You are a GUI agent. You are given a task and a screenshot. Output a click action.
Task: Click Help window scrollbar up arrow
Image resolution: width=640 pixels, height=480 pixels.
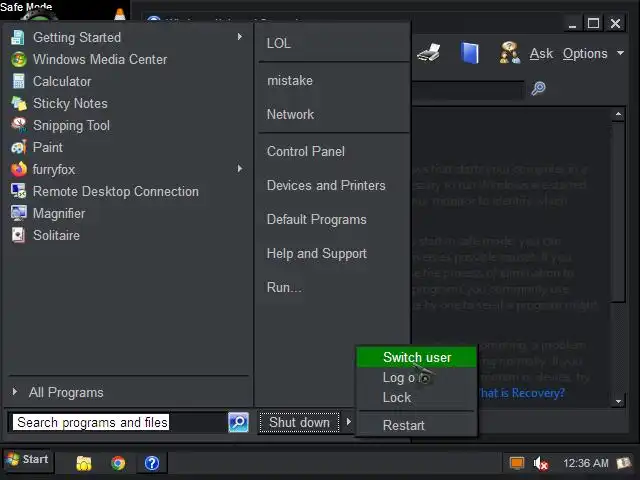point(618,114)
